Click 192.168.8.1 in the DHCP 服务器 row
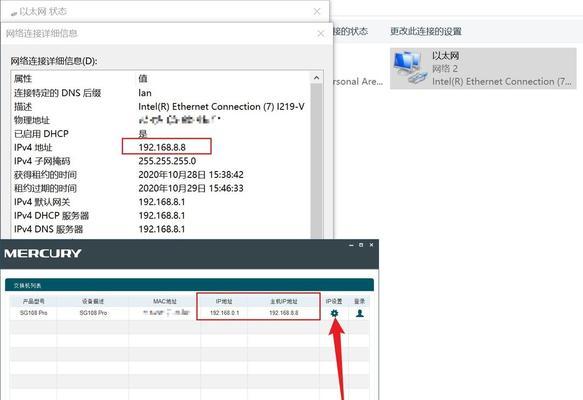 click(x=162, y=216)
